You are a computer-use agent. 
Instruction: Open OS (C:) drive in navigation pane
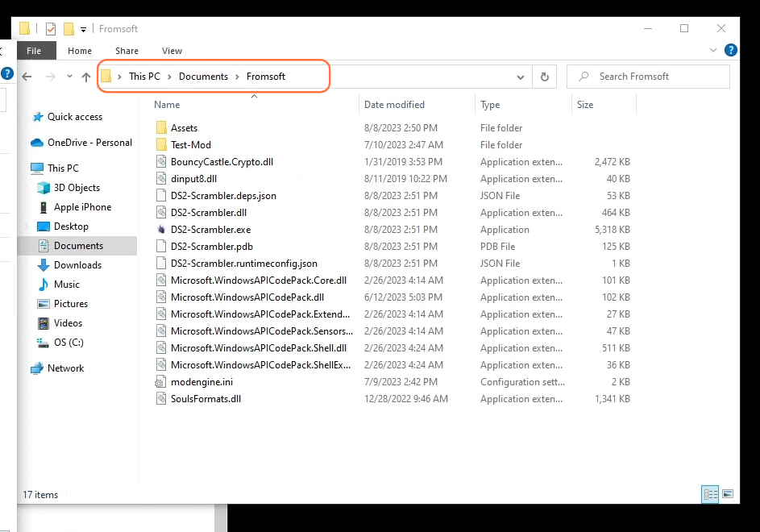[x=69, y=343]
